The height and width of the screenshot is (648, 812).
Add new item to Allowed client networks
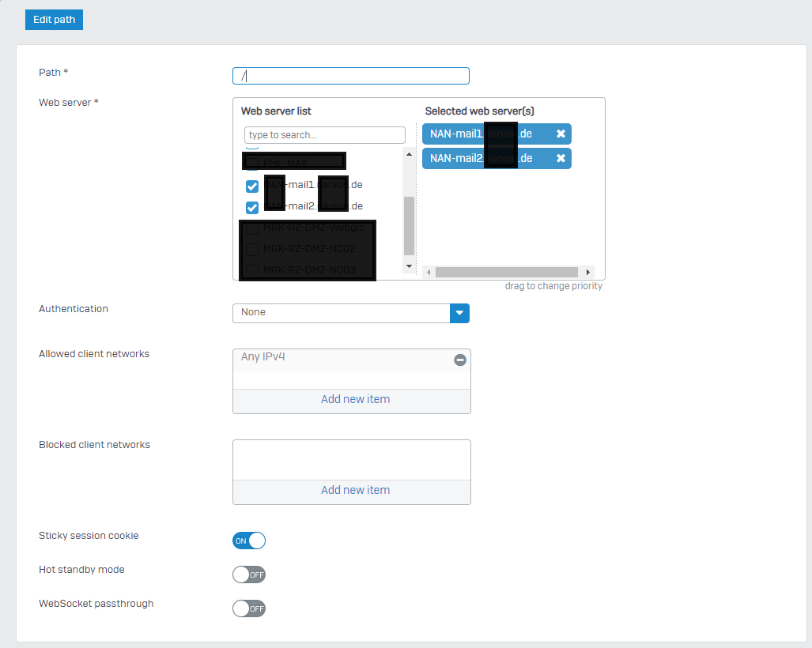pyautogui.click(x=355, y=399)
